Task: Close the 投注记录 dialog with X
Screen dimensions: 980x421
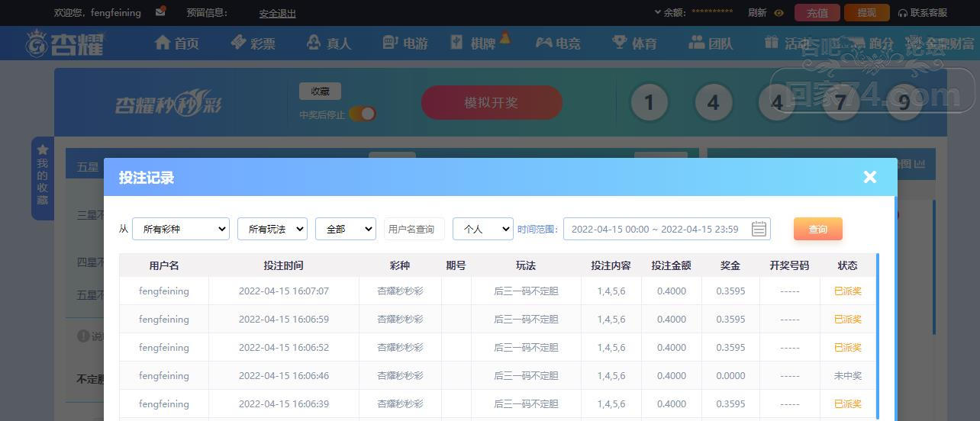Action: (870, 177)
